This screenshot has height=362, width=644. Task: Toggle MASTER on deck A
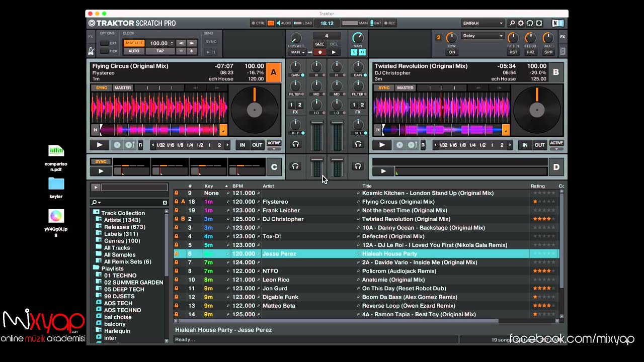pos(122,88)
